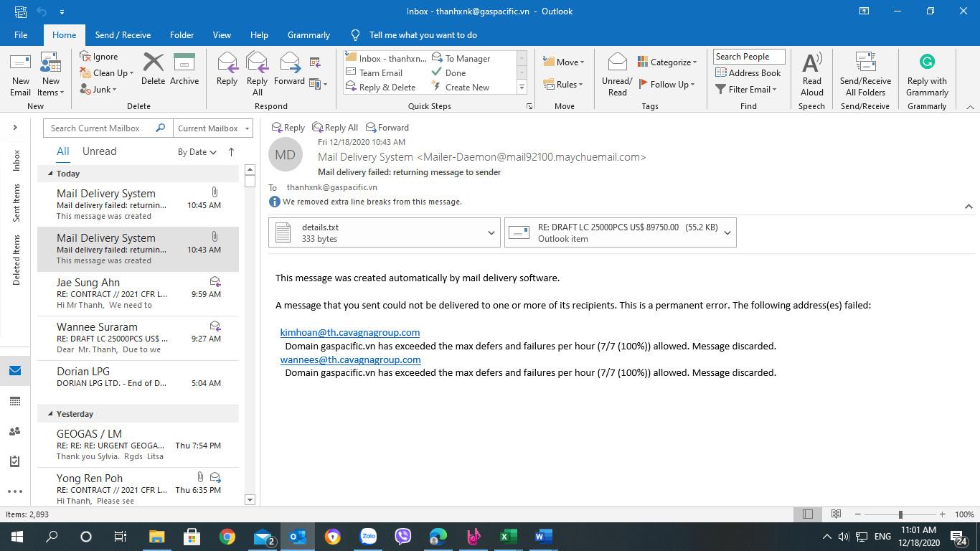Open Excel from the taskbar

click(509, 537)
